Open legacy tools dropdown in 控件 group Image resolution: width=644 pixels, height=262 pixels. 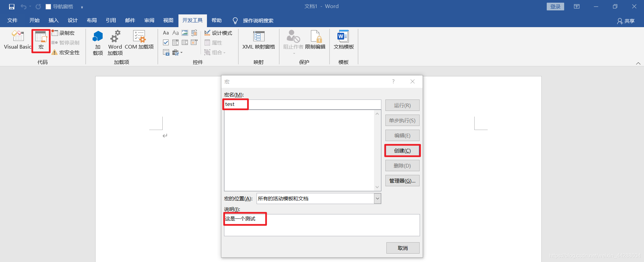(177, 52)
